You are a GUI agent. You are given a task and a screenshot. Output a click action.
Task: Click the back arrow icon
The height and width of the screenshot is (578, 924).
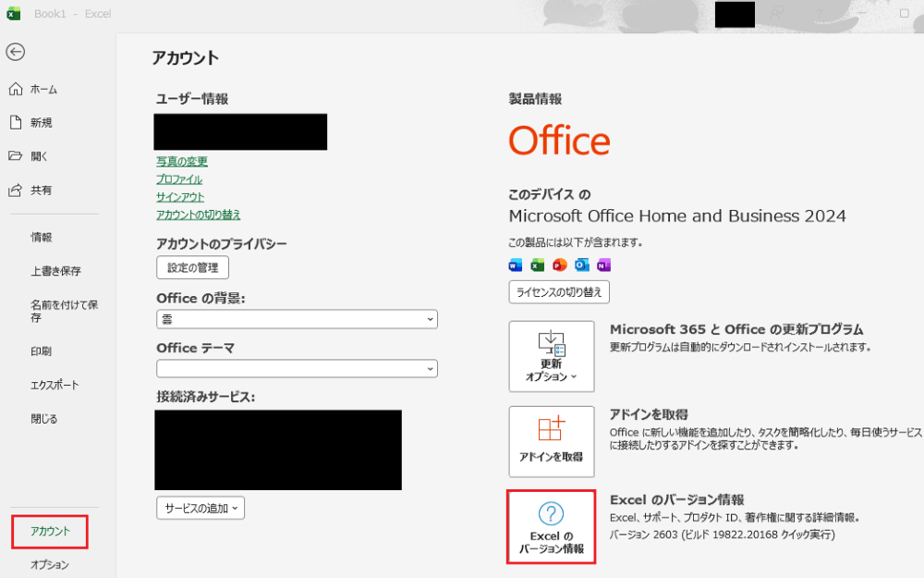click(x=16, y=52)
